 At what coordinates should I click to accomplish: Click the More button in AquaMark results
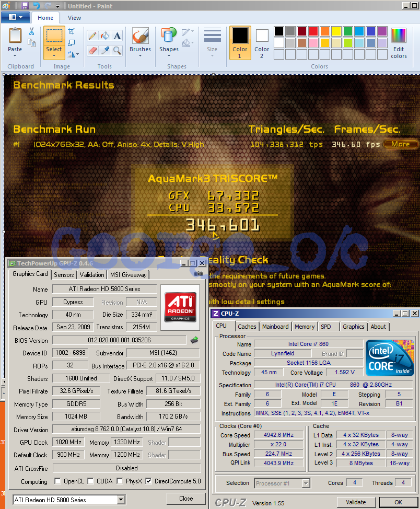(401, 144)
